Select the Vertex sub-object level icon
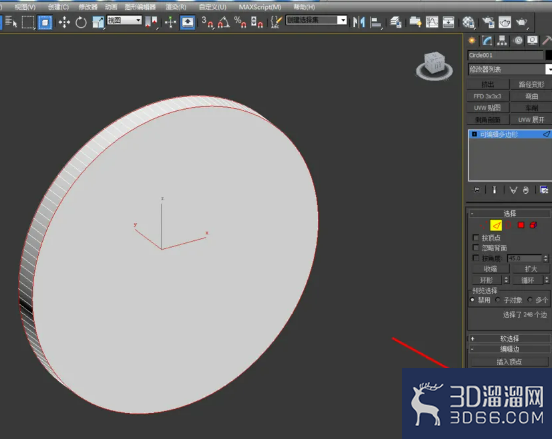This screenshot has width=552, height=439. coord(483,225)
